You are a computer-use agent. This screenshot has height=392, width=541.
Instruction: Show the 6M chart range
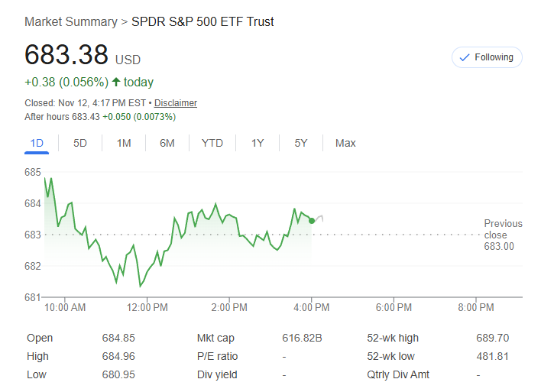pyautogui.click(x=167, y=143)
